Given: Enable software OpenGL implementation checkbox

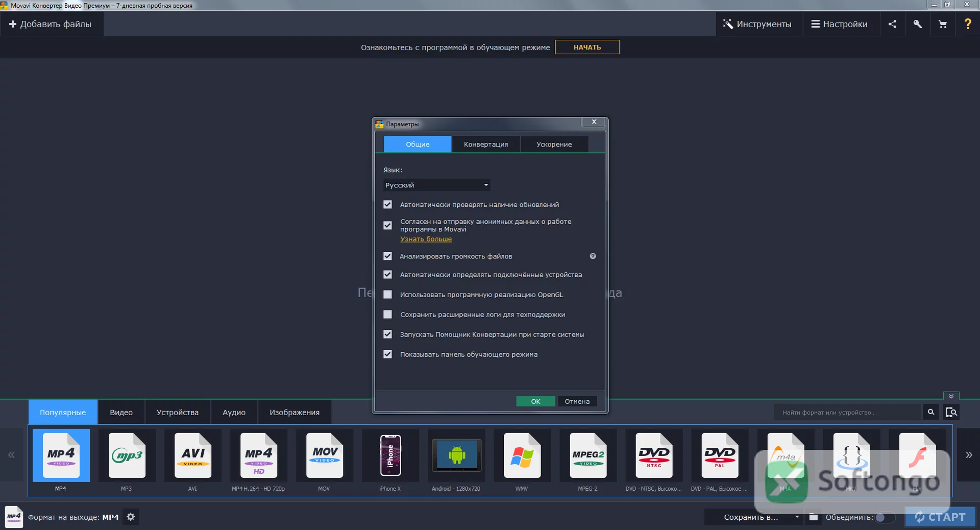Looking at the screenshot, I should [x=388, y=295].
